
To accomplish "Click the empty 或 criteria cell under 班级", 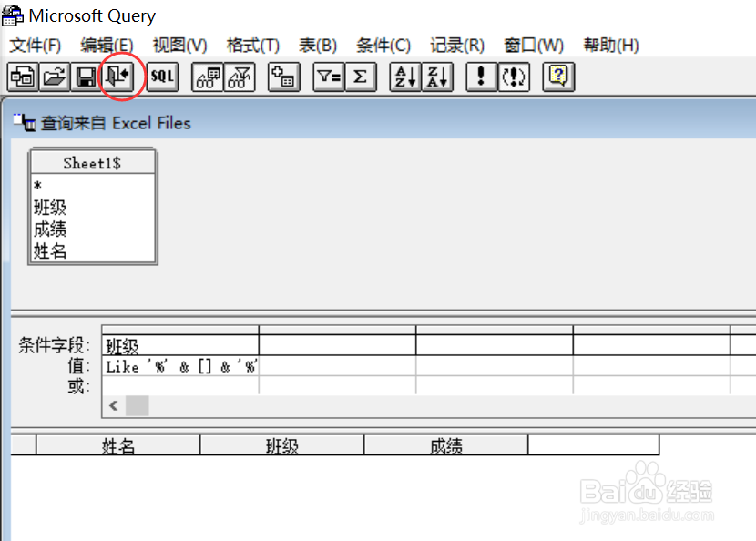I will [x=180, y=385].
